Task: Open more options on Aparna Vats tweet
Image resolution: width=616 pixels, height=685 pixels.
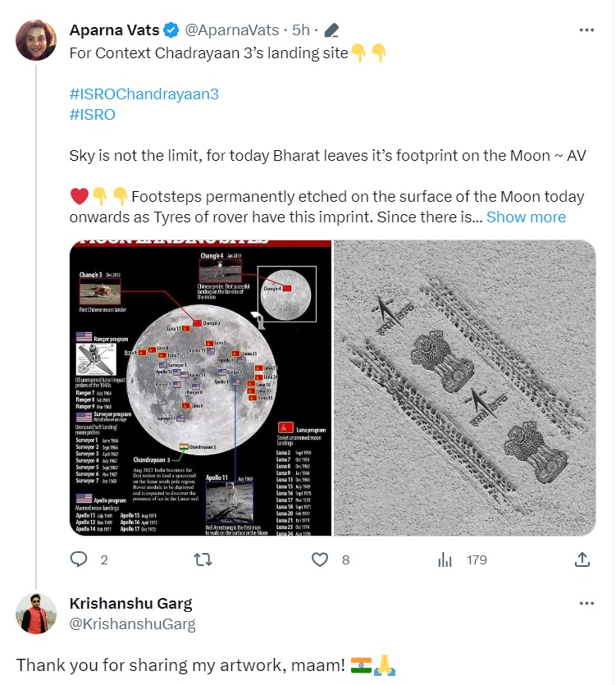Action: pyautogui.click(x=586, y=30)
